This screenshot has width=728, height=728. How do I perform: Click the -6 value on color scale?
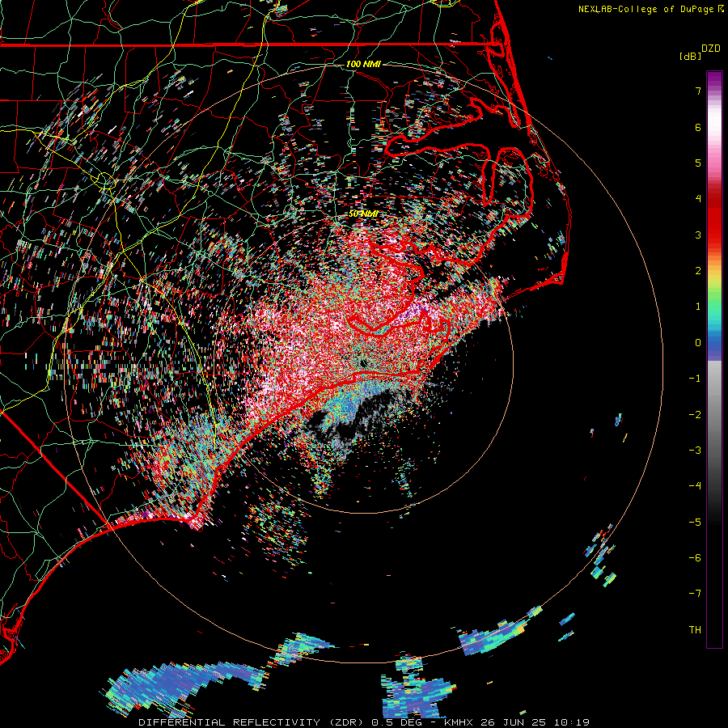click(x=695, y=558)
